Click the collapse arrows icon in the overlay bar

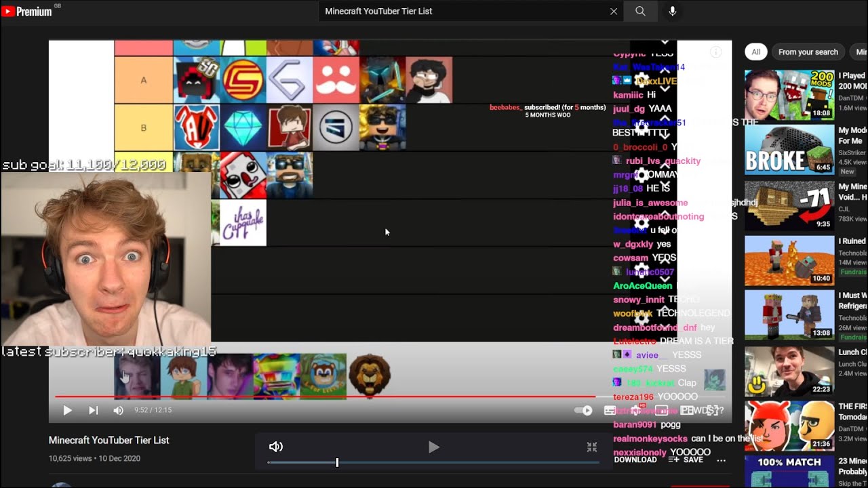point(592,447)
